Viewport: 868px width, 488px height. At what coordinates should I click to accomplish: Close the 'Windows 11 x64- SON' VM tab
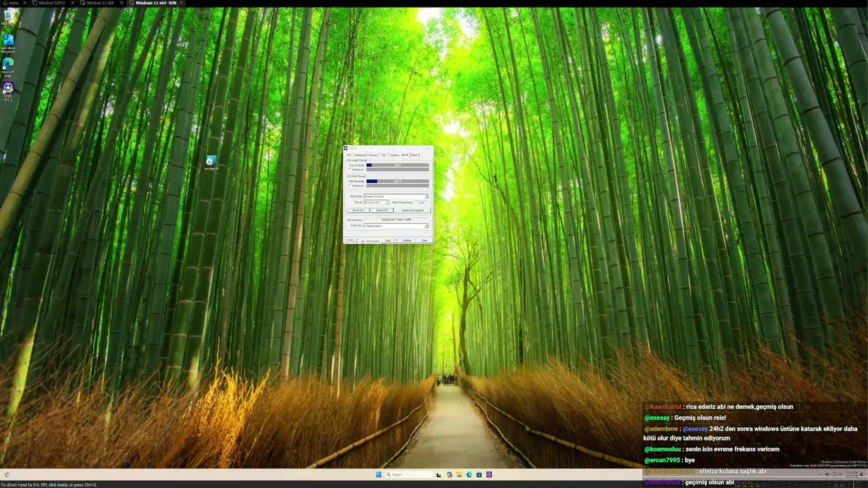point(182,3)
